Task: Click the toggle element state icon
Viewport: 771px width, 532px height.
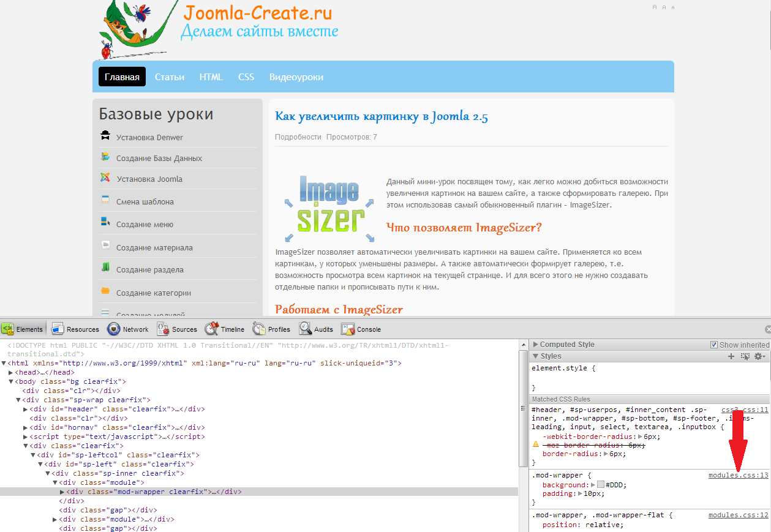Action: pyautogui.click(x=745, y=356)
